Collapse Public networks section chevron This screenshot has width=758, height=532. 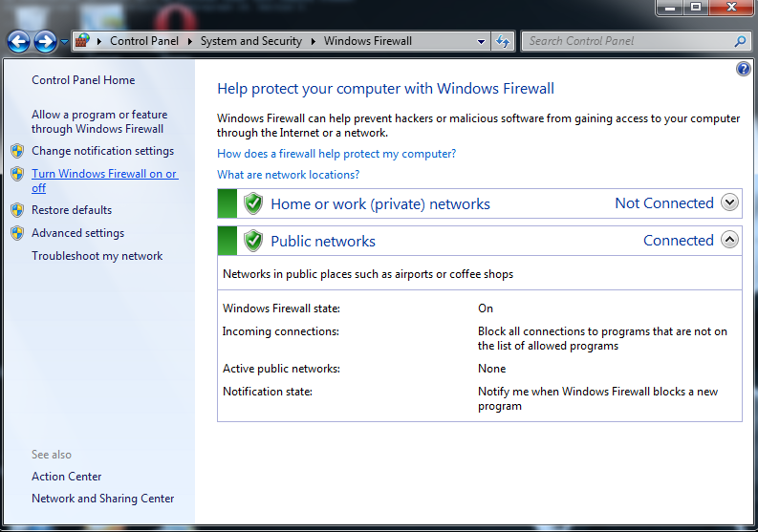[729, 239]
